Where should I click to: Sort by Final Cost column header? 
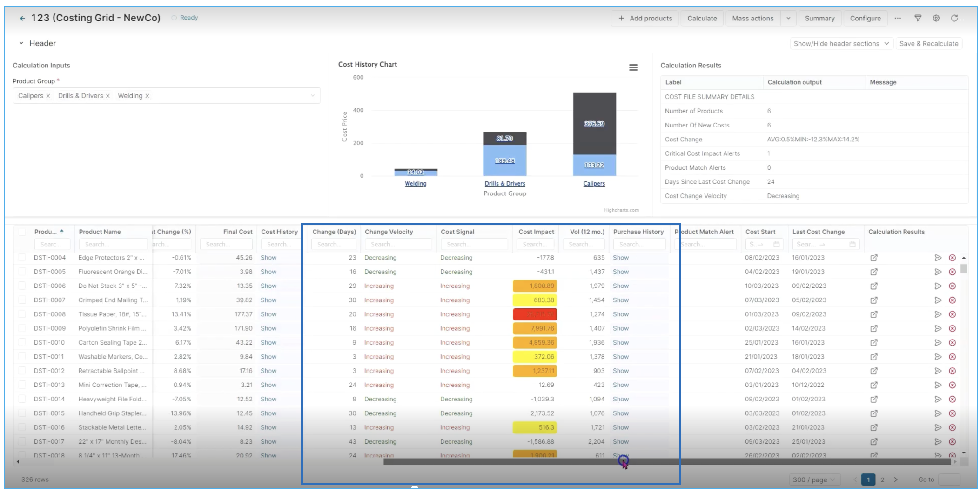(x=237, y=232)
